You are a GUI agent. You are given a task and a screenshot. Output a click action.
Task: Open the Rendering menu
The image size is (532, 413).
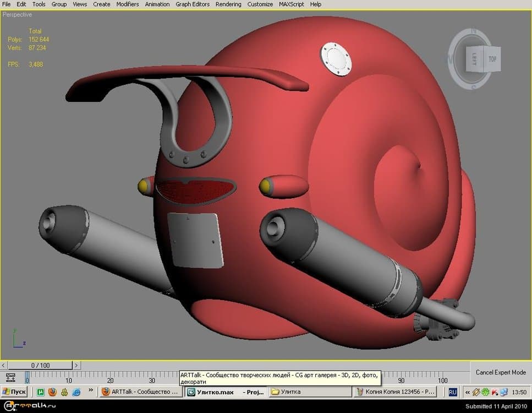click(x=228, y=4)
